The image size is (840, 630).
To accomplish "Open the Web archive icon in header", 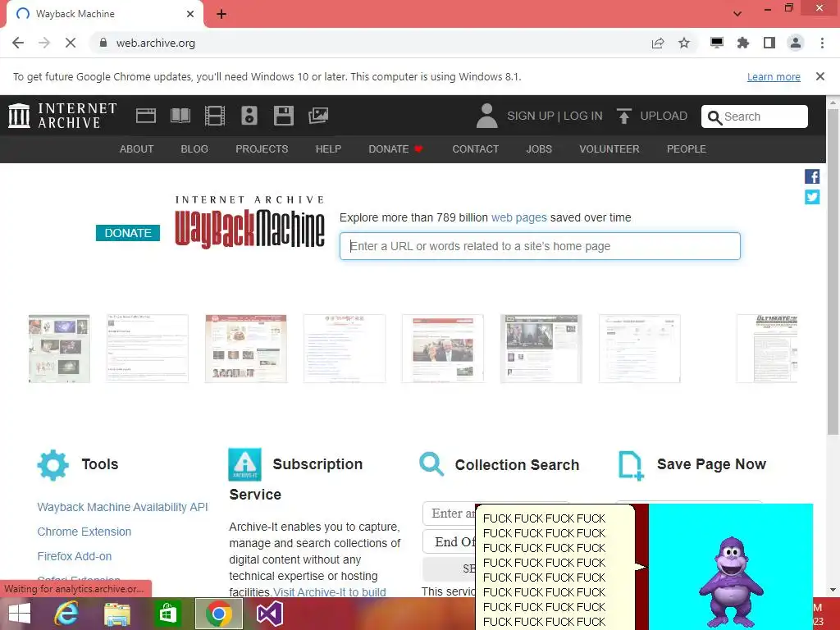I will [146, 116].
